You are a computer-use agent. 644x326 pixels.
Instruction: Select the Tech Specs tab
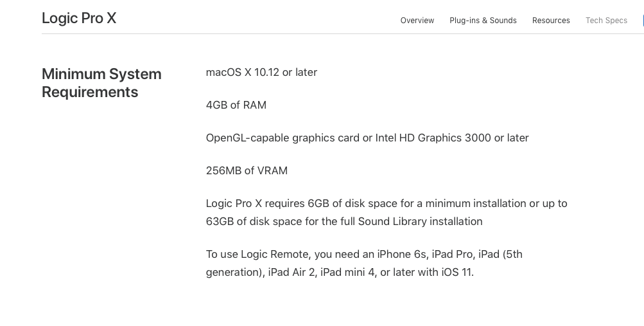coord(606,21)
